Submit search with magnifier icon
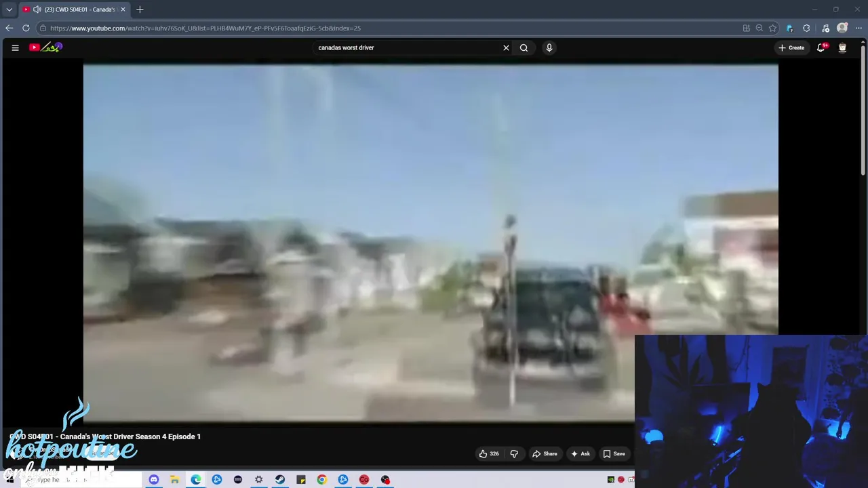This screenshot has width=868, height=488. [x=524, y=47]
